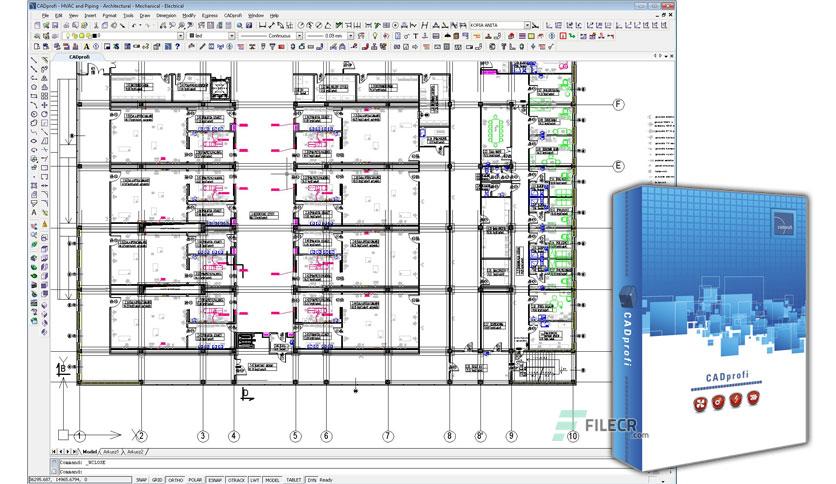Click the Save icon in the toolbar

55,25
